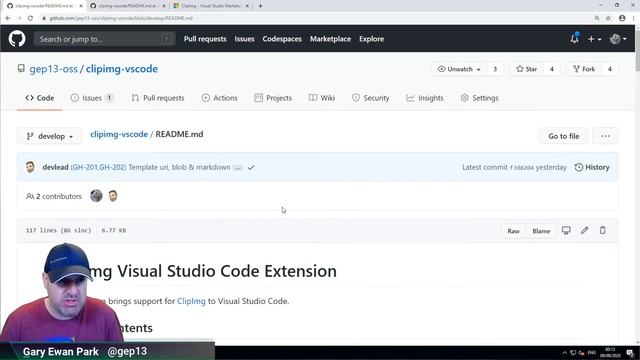This screenshot has height=360, width=640.
Task: Open the three-dots file options menu
Action: point(605,136)
